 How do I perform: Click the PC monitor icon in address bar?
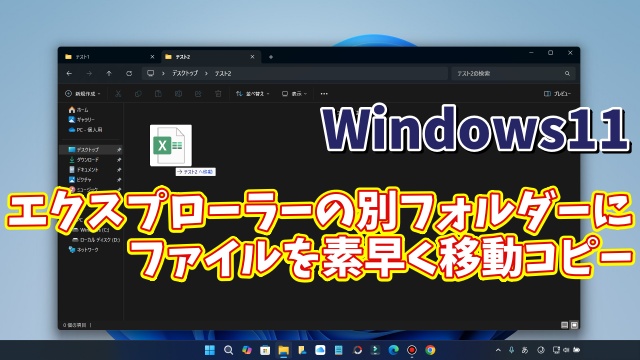pyautogui.click(x=151, y=73)
